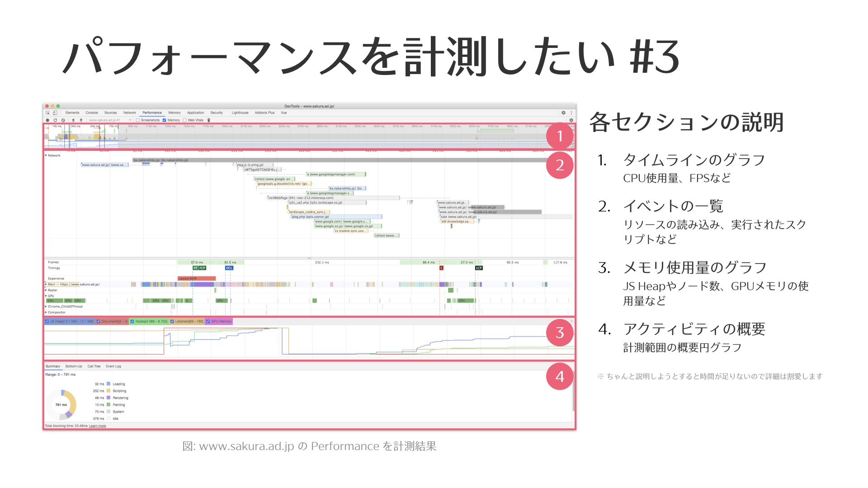Viewport: 868px width, 488px height.
Task: Click the inspect element picker icon
Action: [47, 113]
